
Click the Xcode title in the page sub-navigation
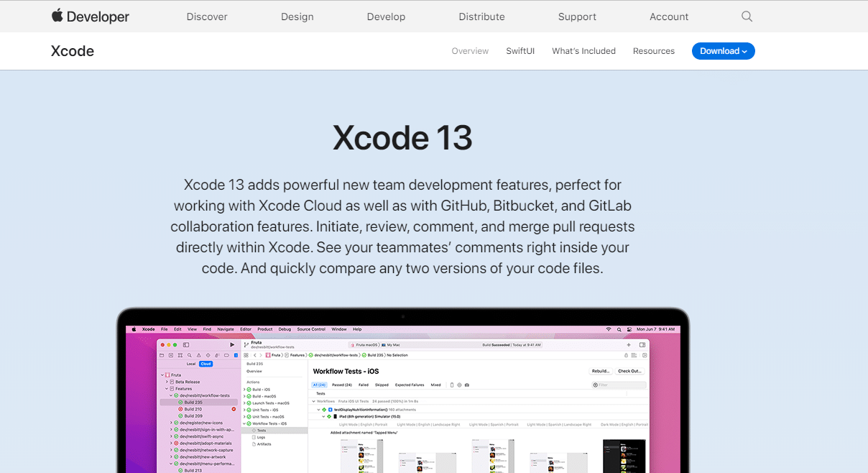click(x=73, y=51)
